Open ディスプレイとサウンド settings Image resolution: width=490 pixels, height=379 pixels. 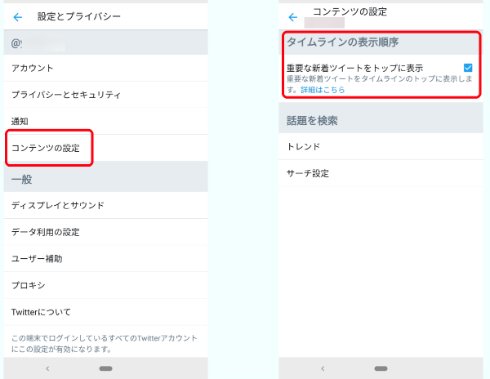[x=106, y=205]
